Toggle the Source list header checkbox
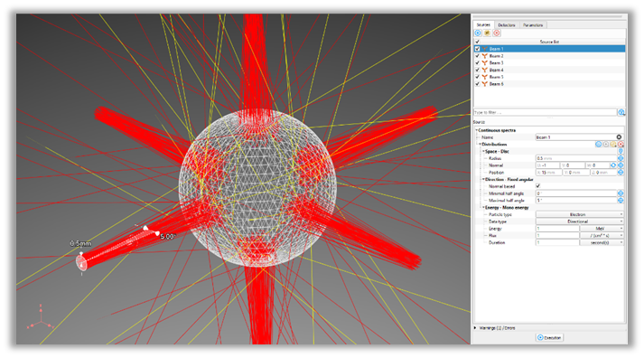 477,42
